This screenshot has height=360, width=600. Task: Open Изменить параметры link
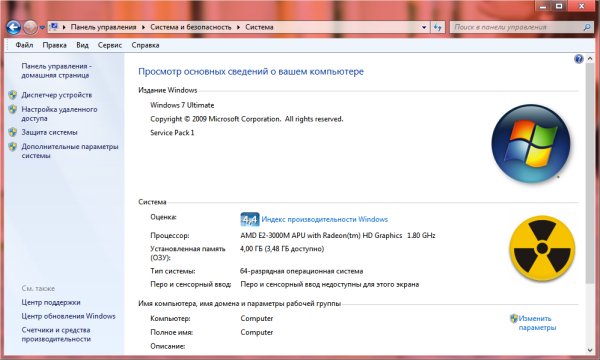[537, 323]
